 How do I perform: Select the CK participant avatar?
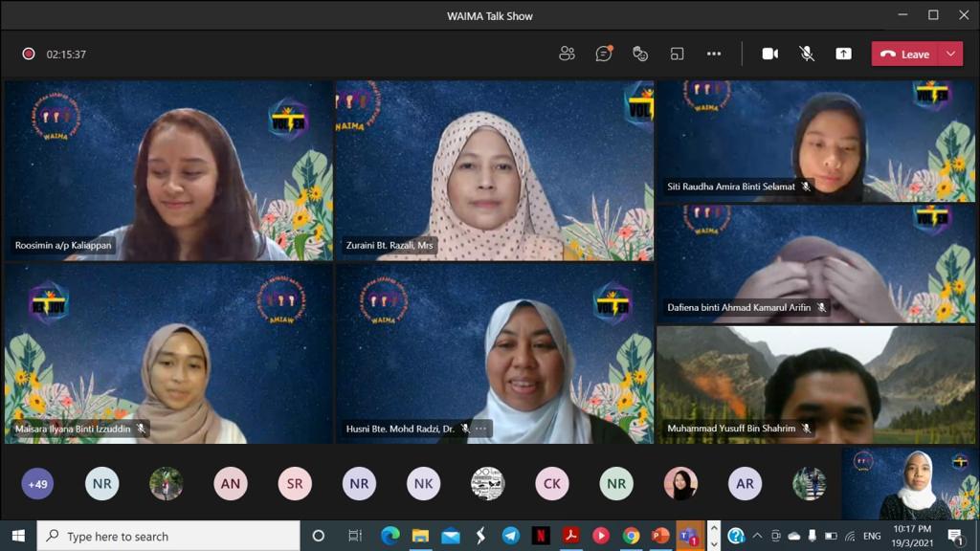tap(552, 484)
